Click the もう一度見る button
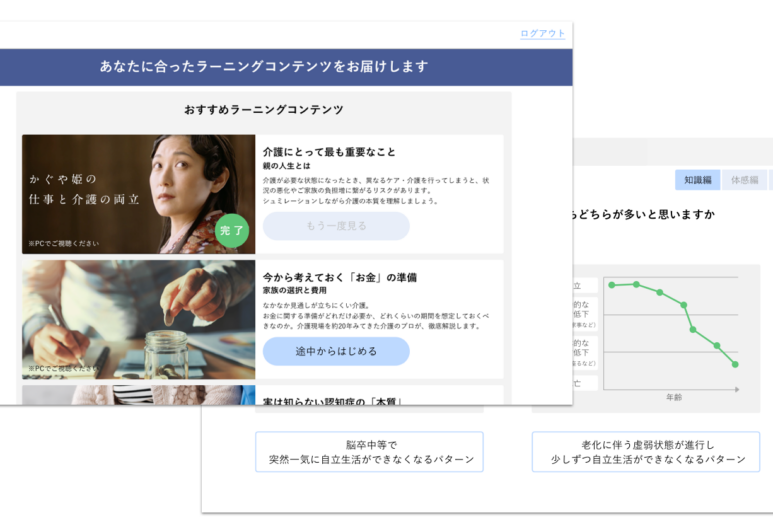Viewport: 773px width, 532px height. (x=336, y=226)
